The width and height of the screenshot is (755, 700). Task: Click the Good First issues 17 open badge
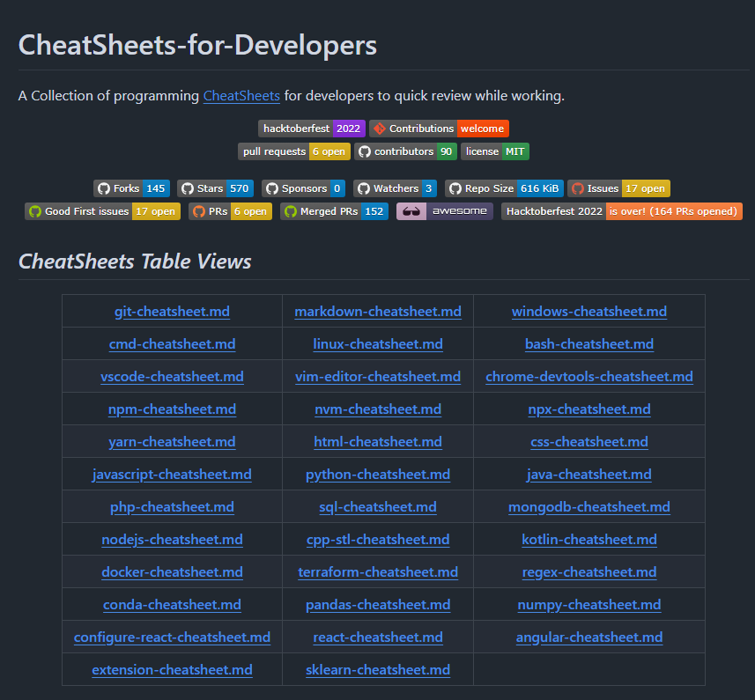click(102, 211)
